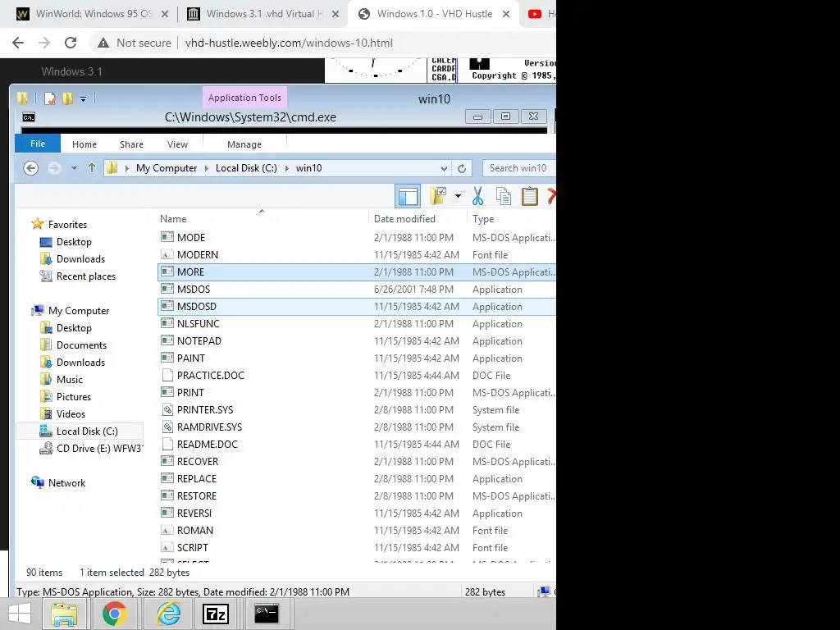Viewport: 840px width, 630px height.
Task: Sort files by the Name column header
Action: (x=173, y=218)
